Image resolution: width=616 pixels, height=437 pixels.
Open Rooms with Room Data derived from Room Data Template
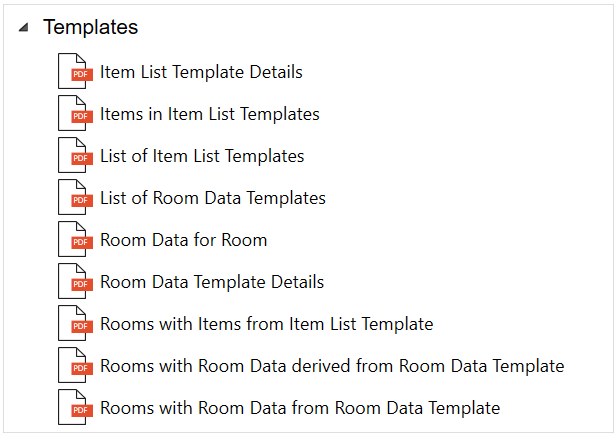[x=332, y=366]
